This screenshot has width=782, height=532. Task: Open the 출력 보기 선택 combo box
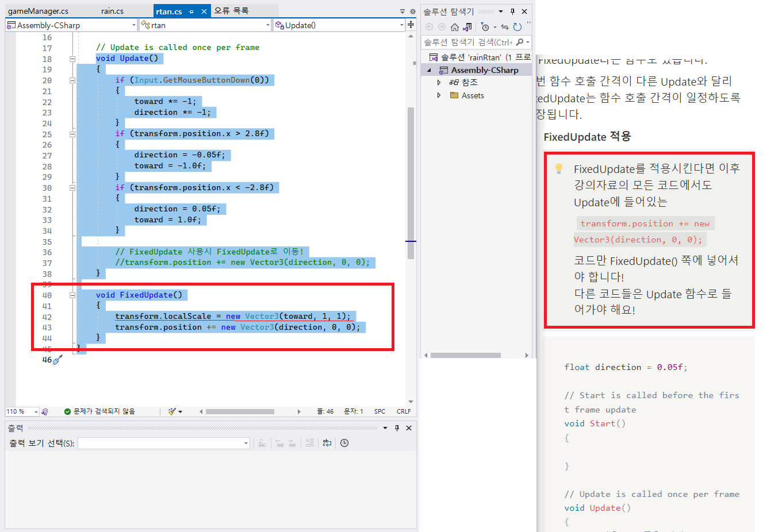click(164, 443)
